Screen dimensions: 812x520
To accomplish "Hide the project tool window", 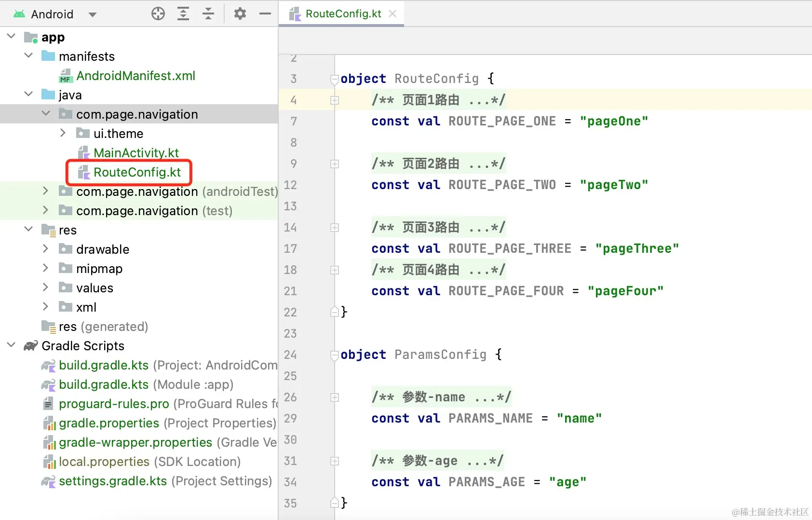I will [265, 14].
